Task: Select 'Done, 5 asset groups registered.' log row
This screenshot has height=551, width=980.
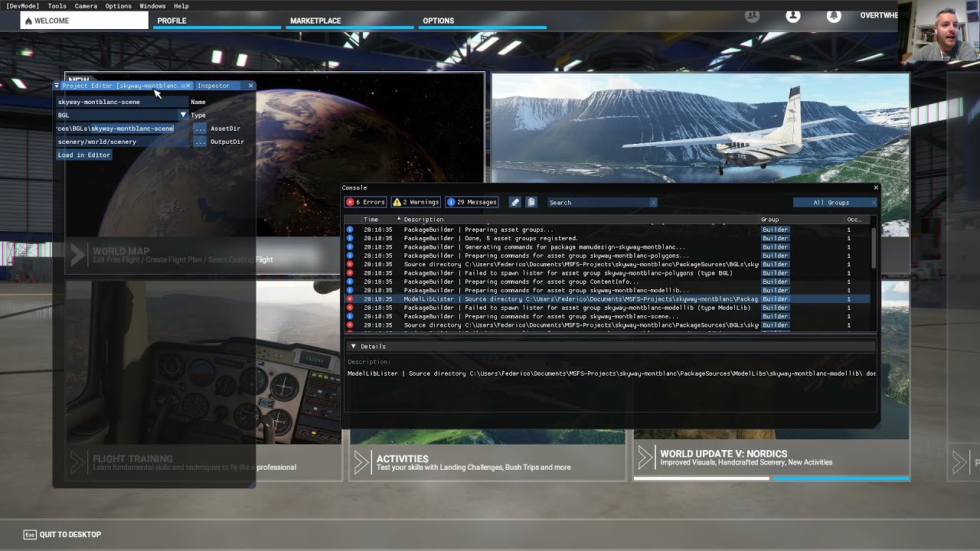Action: (x=607, y=238)
